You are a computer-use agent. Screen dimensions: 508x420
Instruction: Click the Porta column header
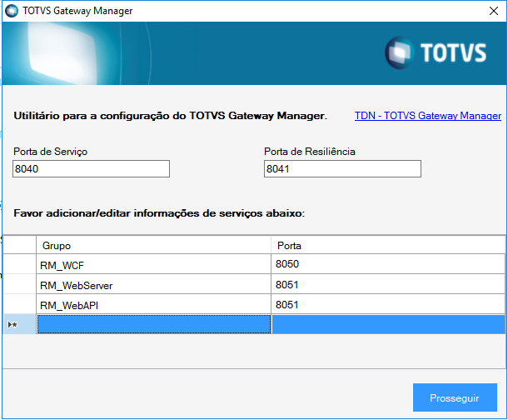click(x=388, y=245)
